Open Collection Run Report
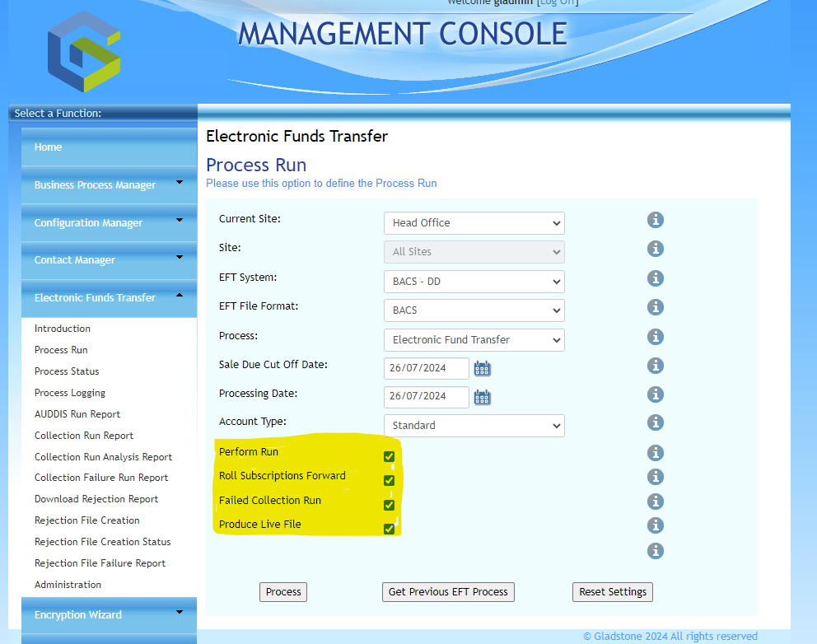The image size is (817, 644). pyautogui.click(x=84, y=435)
